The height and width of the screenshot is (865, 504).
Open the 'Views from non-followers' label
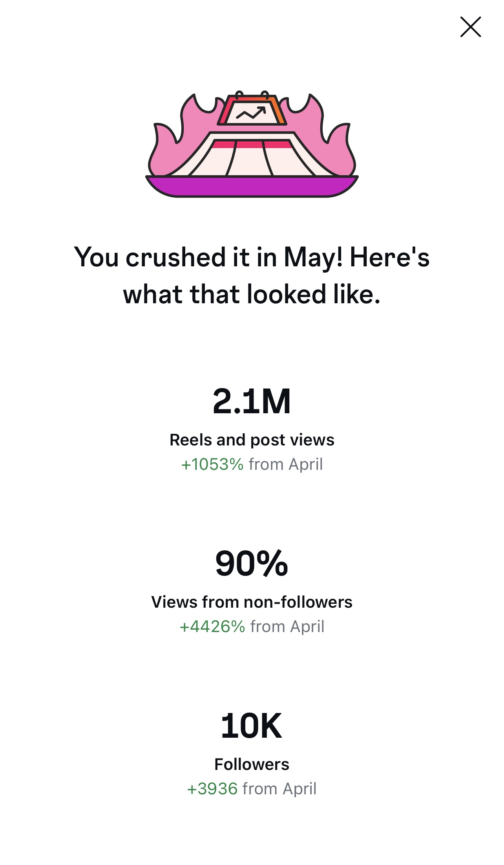252,602
